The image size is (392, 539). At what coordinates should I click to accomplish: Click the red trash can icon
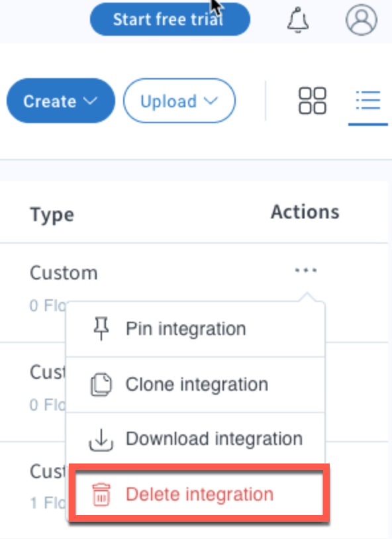click(x=101, y=495)
